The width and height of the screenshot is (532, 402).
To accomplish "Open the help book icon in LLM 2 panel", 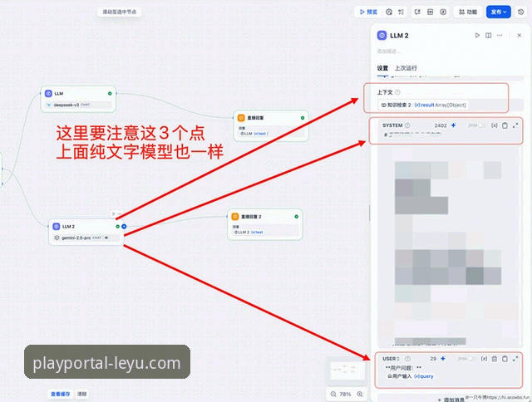I will point(488,35).
